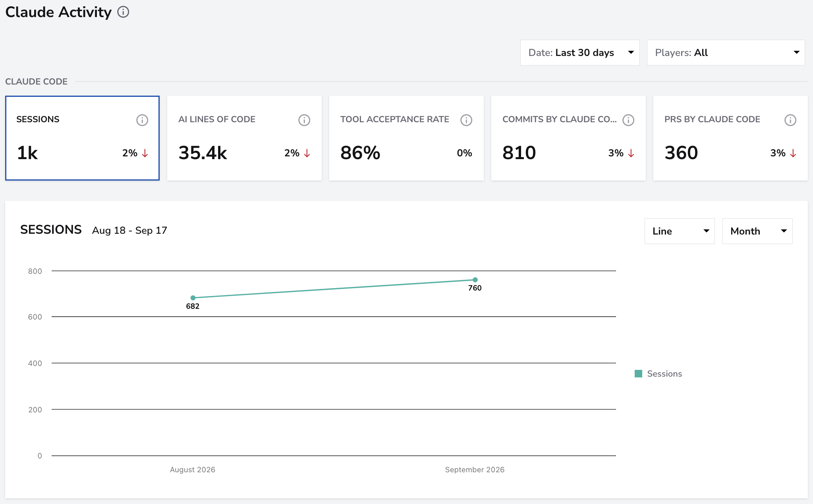813x504 pixels.
Task: Show info for AI Lines of Code
Action: (x=304, y=120)
